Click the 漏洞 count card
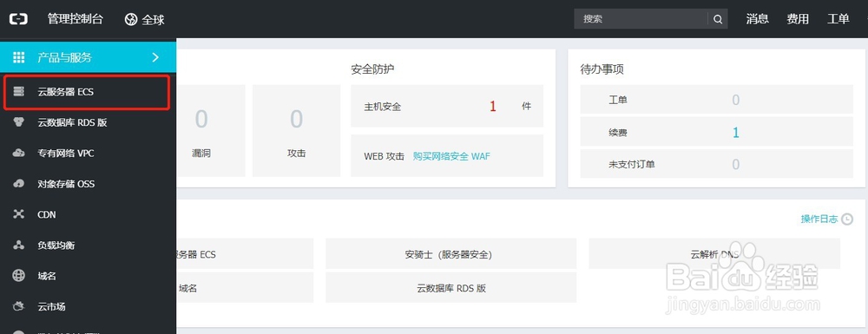This screenshot has width=868, height=334. click(211, 130)
